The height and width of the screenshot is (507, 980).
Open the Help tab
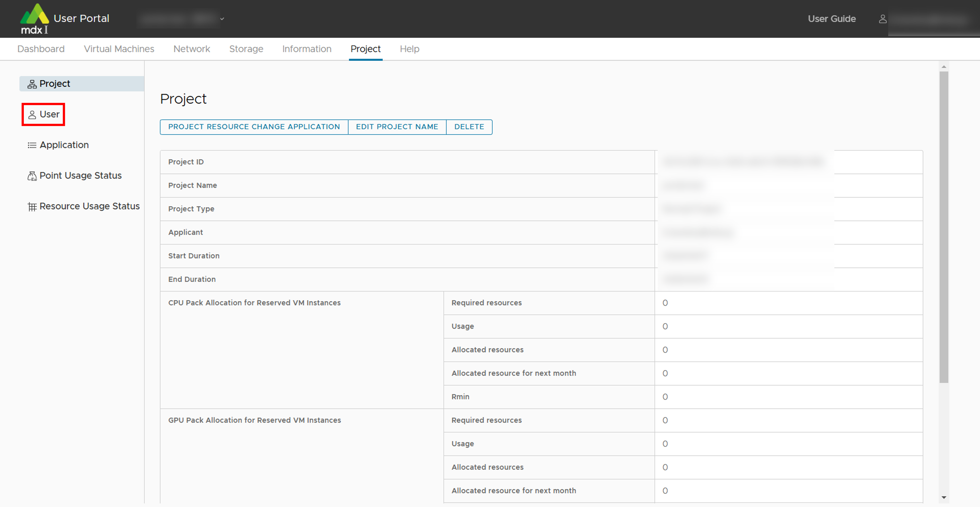coord(409,49)
